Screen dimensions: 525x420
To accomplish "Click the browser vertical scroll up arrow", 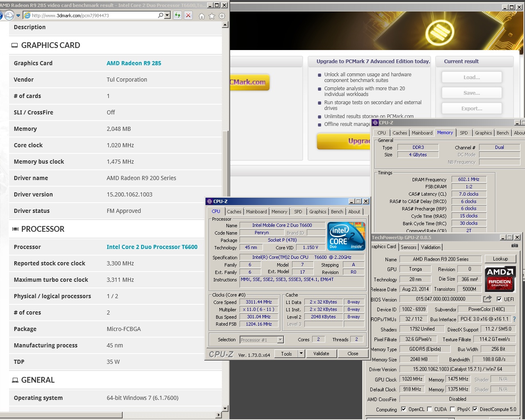I will [225, 25].
